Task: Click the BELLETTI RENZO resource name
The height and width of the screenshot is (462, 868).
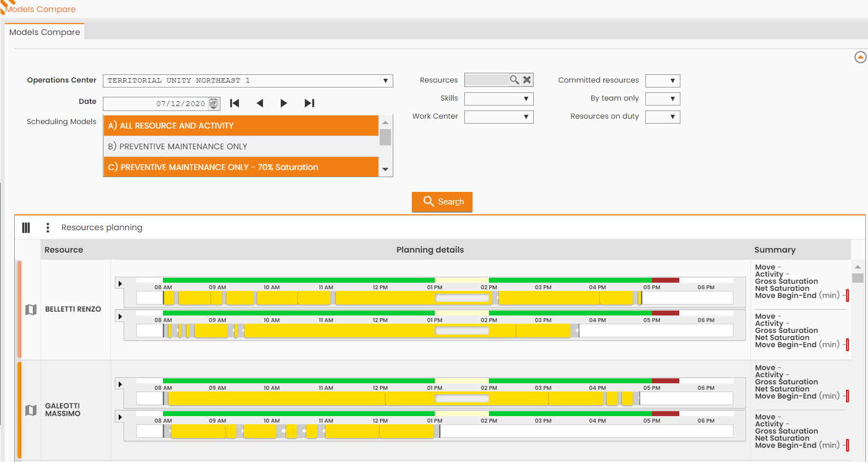Action: point(73,309)
